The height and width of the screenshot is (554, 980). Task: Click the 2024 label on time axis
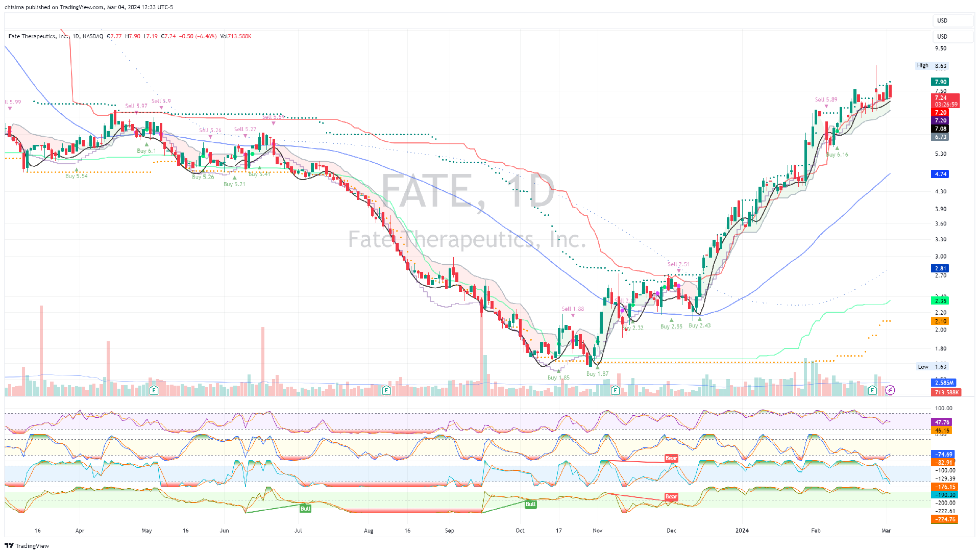point(742,531)
